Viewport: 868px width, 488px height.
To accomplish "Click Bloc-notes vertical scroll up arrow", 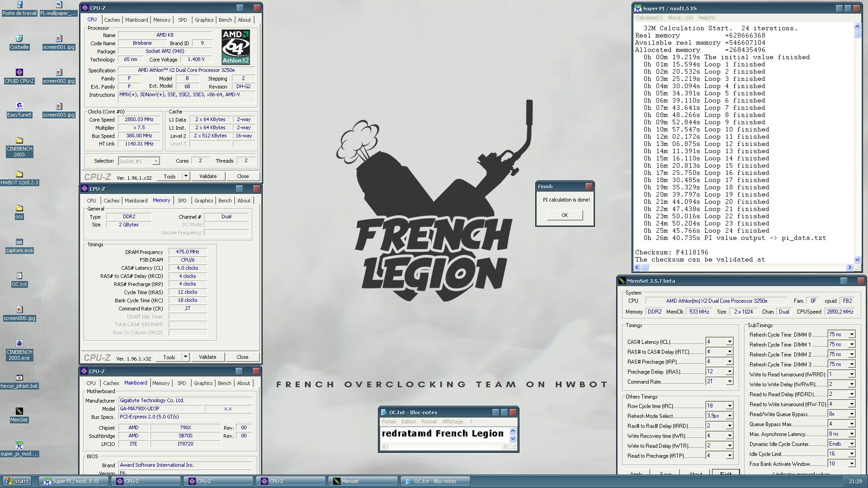I will 513,431.
